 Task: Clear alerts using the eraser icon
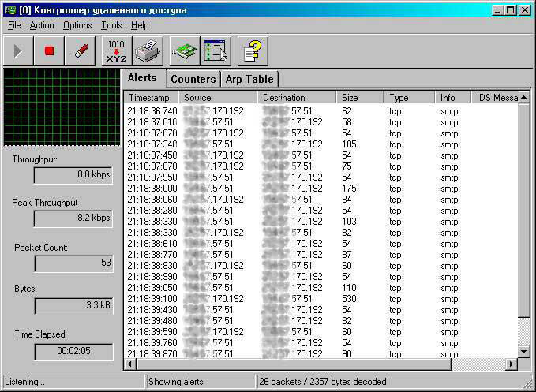80,51
